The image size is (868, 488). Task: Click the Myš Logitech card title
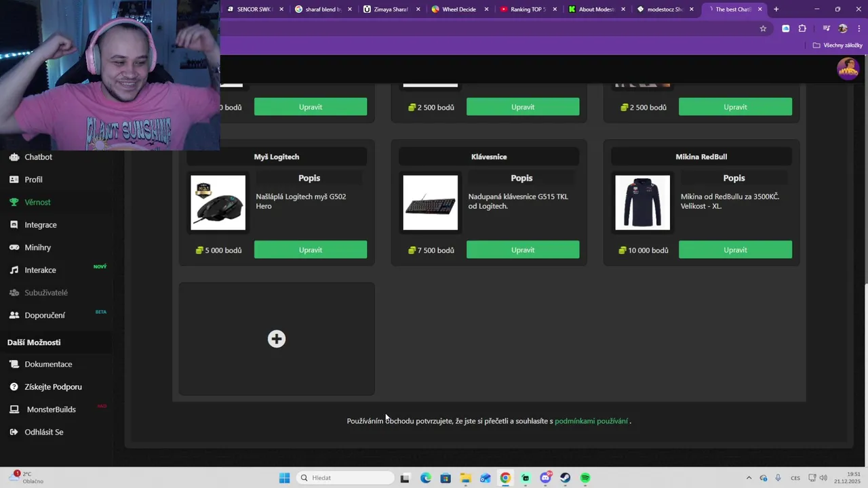(277, 157)
